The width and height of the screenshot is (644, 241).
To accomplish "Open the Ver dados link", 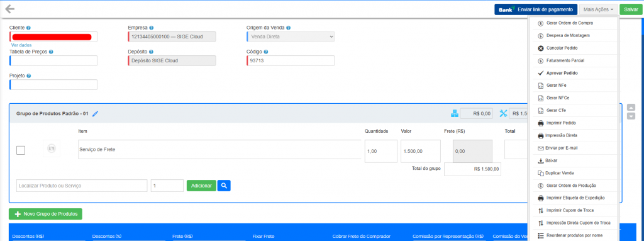I will pyautogui.click(x=21, y=45).
